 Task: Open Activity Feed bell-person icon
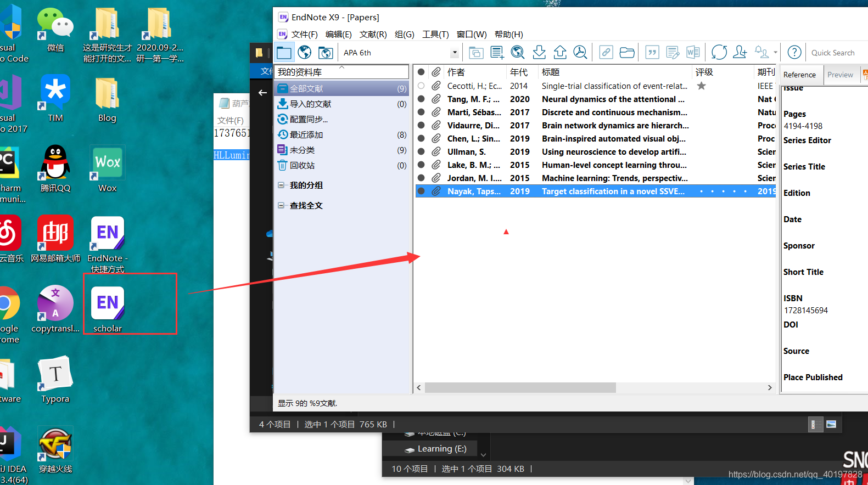[761, 53]
